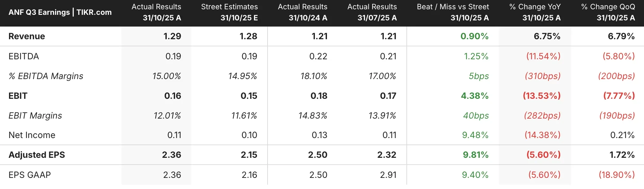Click the EBIT YoY change (13.53%)
The height and width of the screenshot is (189, 644).
[542, 96]
